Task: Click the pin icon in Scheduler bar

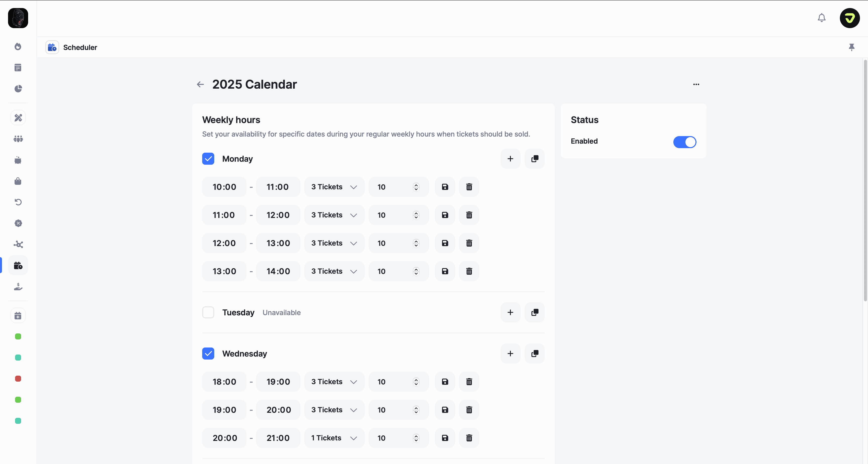Action: coord(851,47)
